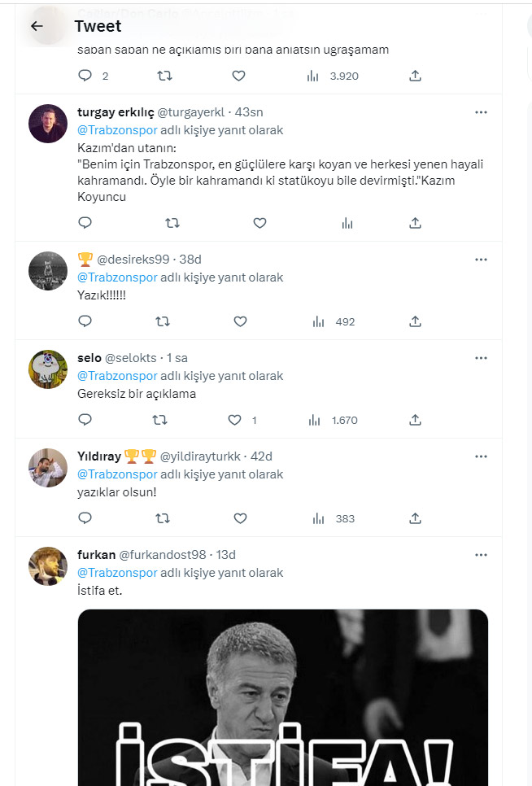Like selo's tweet with 1 like
Viewport: 532px width, 786px height.
[235, 420]
